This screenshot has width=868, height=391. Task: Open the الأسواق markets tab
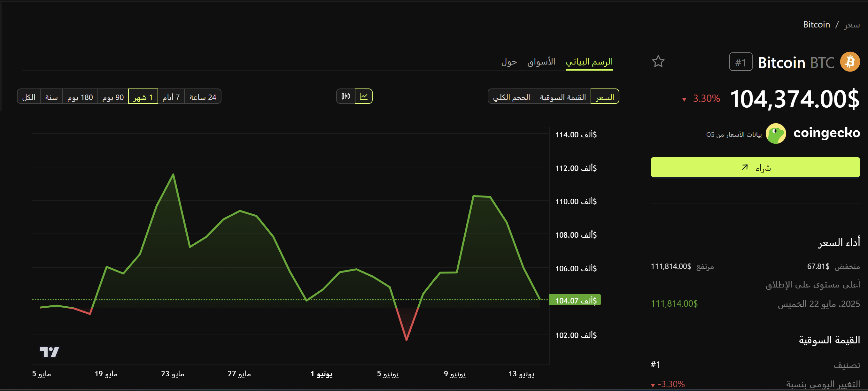pos(541,62)
